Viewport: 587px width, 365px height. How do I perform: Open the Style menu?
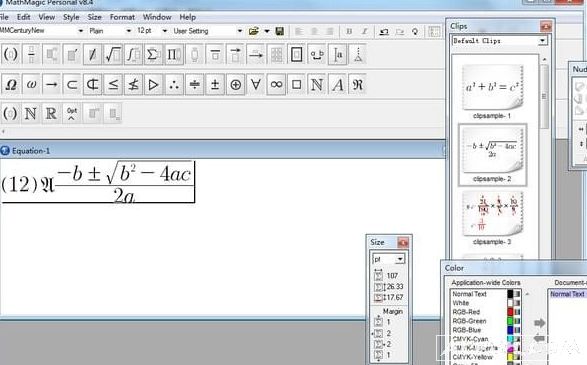(71, 17)
